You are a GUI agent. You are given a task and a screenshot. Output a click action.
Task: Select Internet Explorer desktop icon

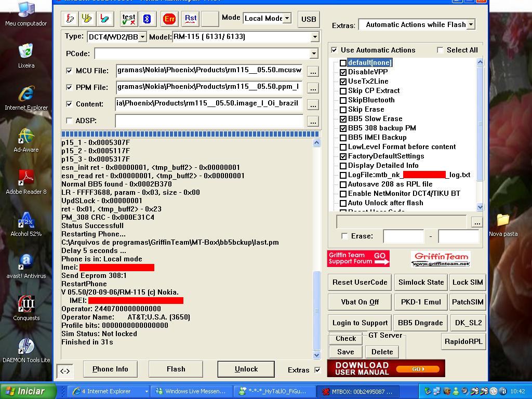26,98
